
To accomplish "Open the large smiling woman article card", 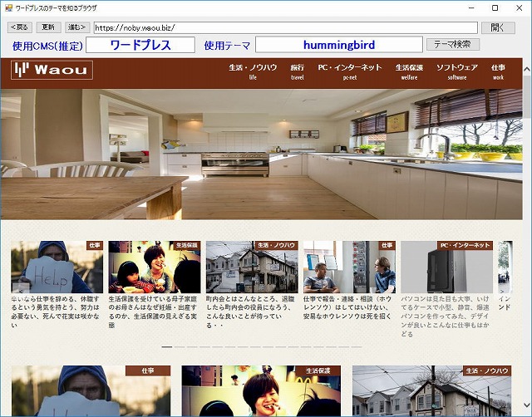I will [x=261, y=391].
